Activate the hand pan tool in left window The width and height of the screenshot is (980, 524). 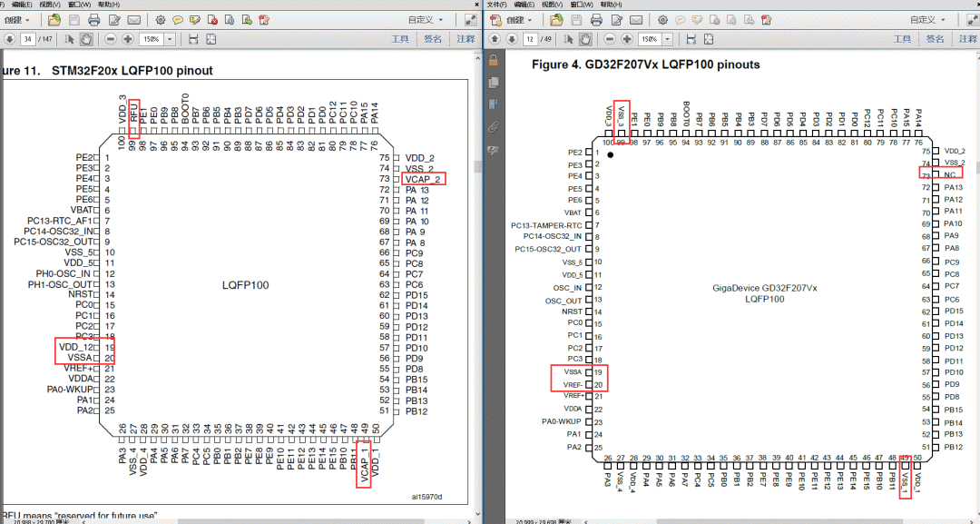(86, 39)
